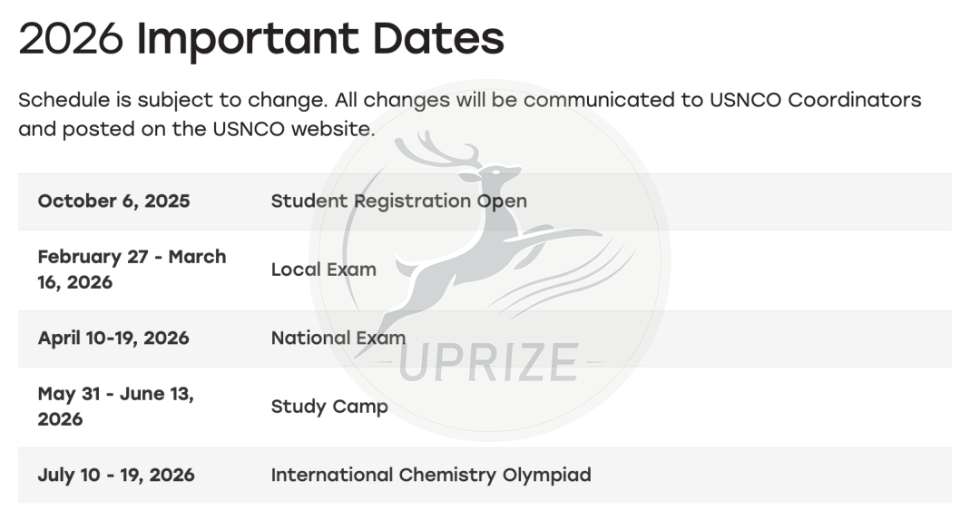This screenshot has height=520, width=980.
Task: Click the "Student Registration Open" entry
Action: click(x=398, y=201)
